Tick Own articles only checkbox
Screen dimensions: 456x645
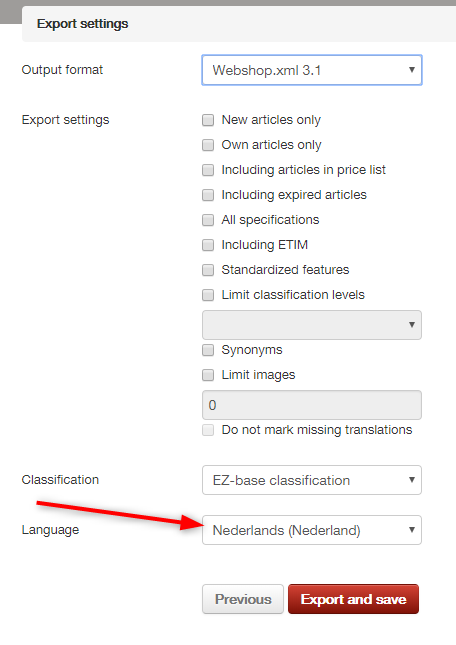point(208,145)
